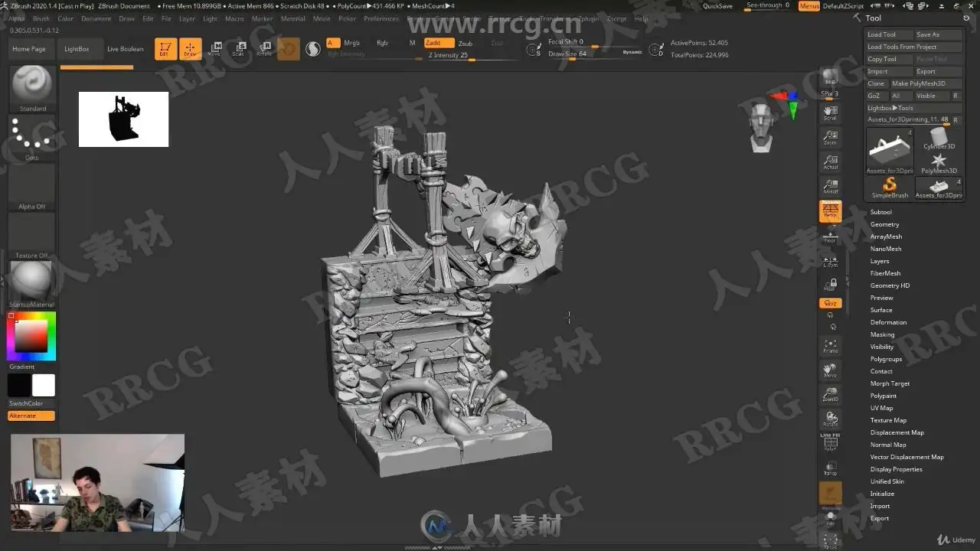This screenshot has width=980, height=551.
Task: Expand the Polygroups section
Action: (886, 359)
